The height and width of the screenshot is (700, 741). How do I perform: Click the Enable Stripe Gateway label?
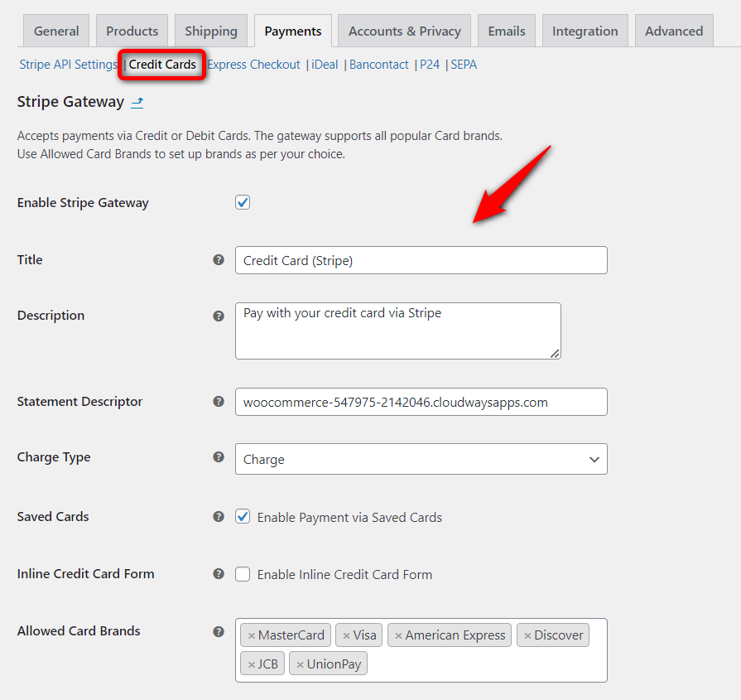(x=83, y=203)
